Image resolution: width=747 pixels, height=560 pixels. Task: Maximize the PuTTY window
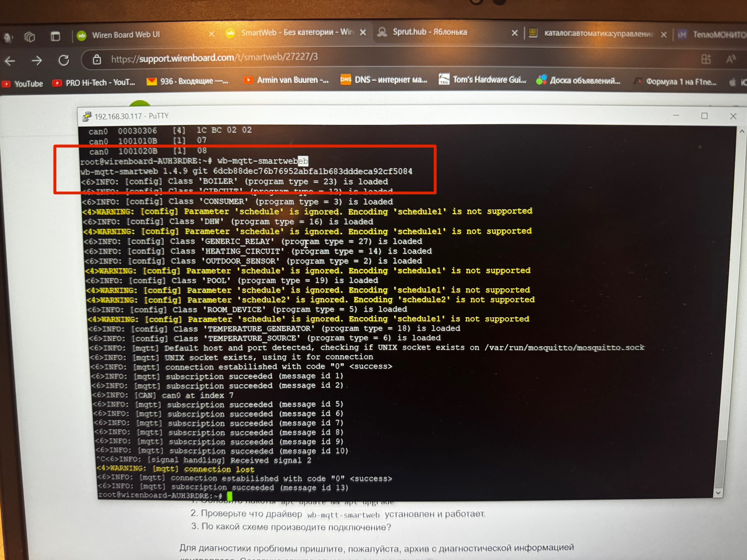click(x=704, y=116)
